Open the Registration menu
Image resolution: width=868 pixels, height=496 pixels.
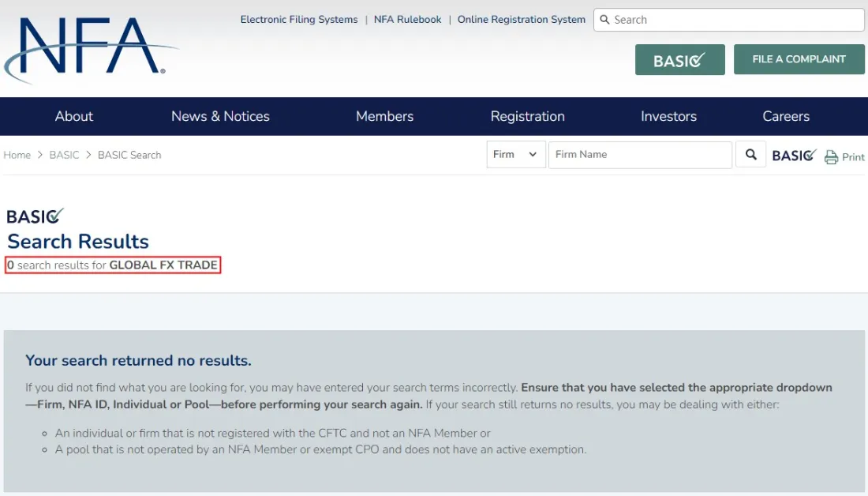[x=528, y=116]
